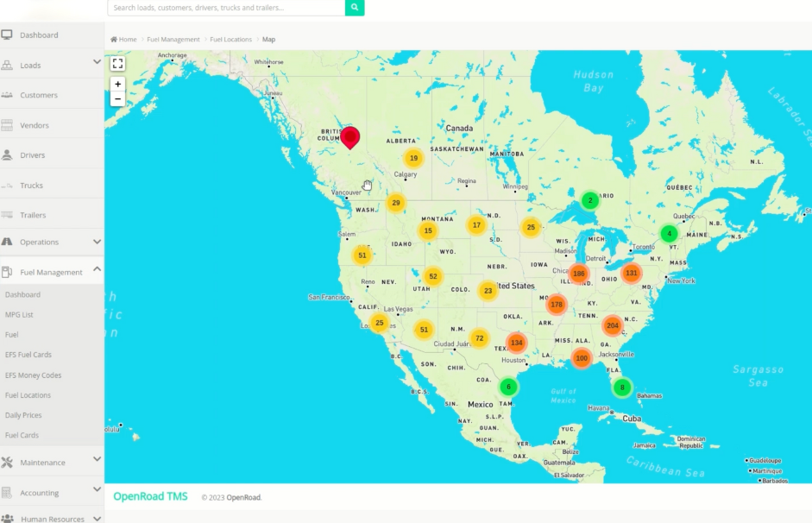Select the Customers sidebar label
The height and width of the screenshot is (523, 812).
click(39, 95)
